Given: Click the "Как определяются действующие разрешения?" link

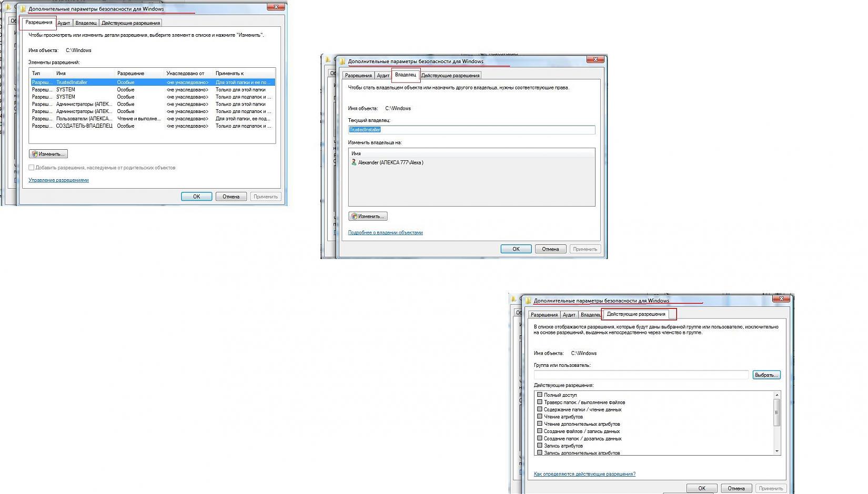Looking at the screenshot, I should click(584, 474).
